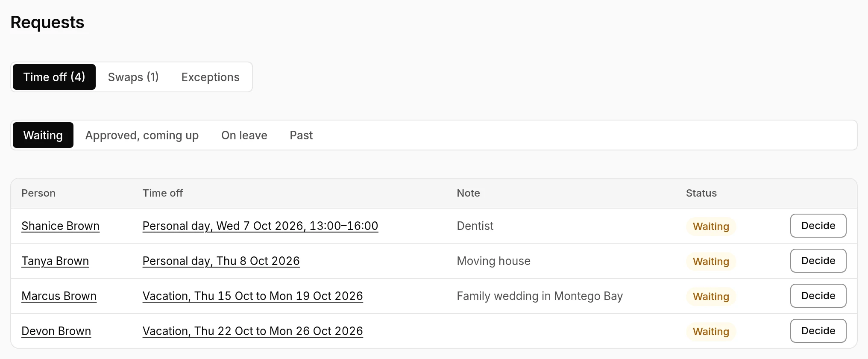This screenshot has width=868, height=359.
Task: Open Marcus Brown's profile link
Action: pos(59,296)
